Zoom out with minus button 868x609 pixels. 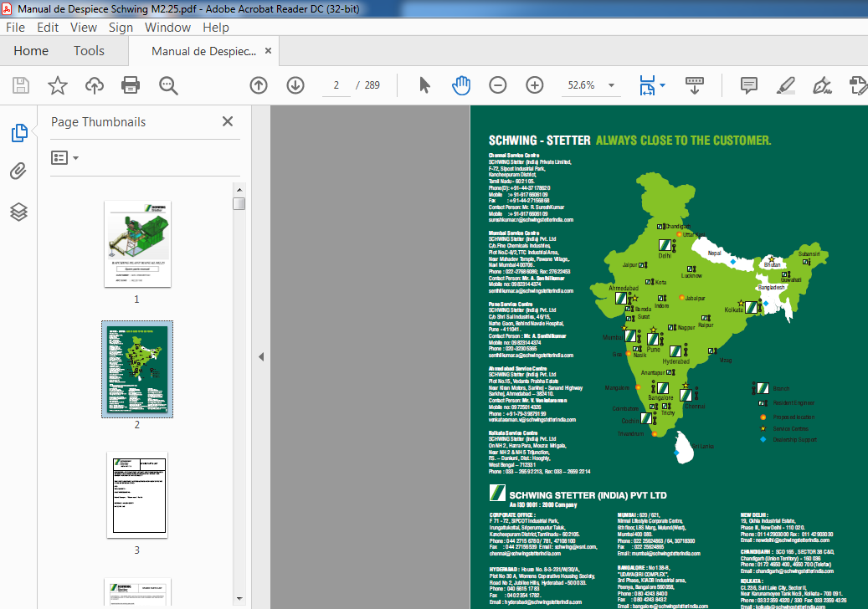[x=498, y=85]
